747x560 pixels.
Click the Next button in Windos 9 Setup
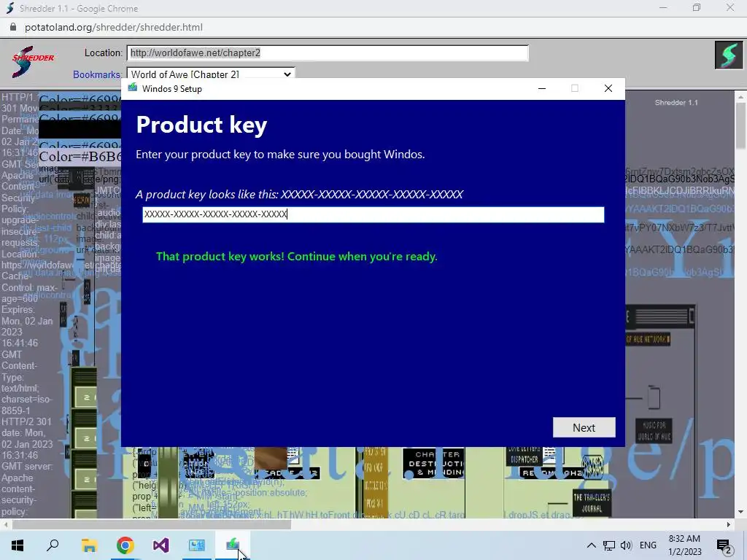pyautogui.click(x=584, y=427)
